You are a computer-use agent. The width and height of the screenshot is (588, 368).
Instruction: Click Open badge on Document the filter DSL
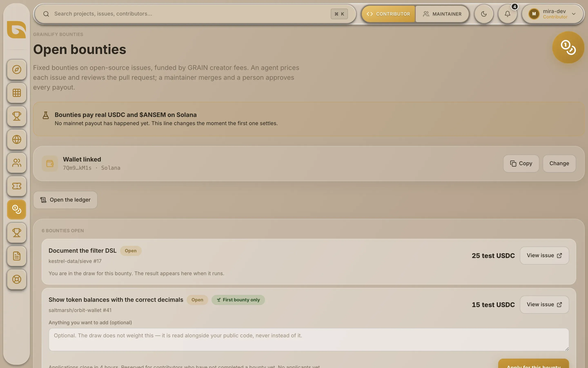[x=131, y=251]
